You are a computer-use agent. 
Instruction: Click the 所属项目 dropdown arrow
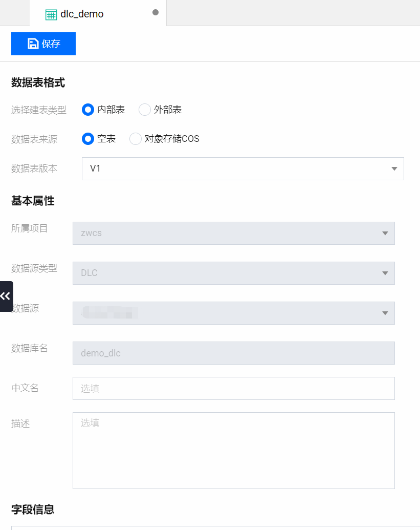pos(385,233)
